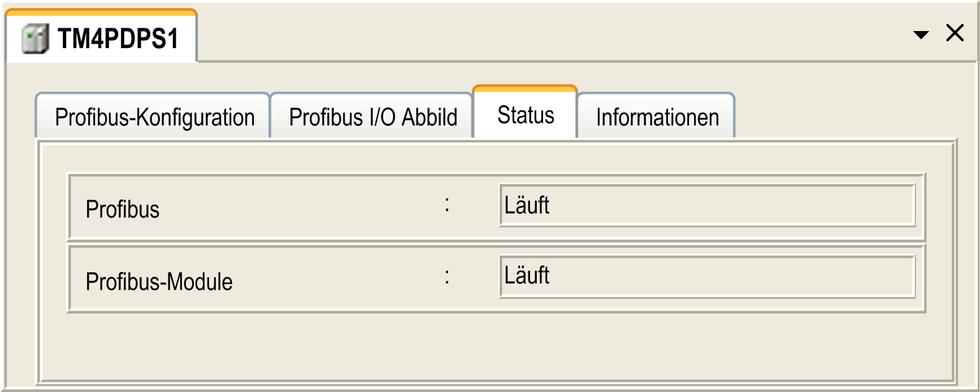Click the blank status panel area below the rows
980x392 pixels.
click(x=496, y=346)
